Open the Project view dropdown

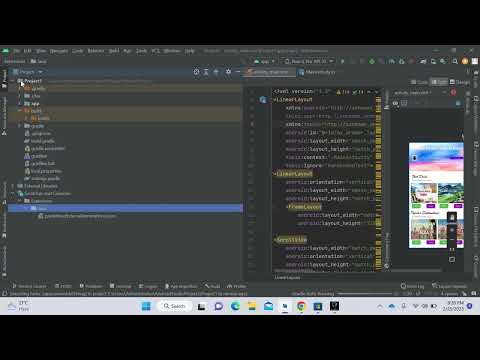point(28,72)
